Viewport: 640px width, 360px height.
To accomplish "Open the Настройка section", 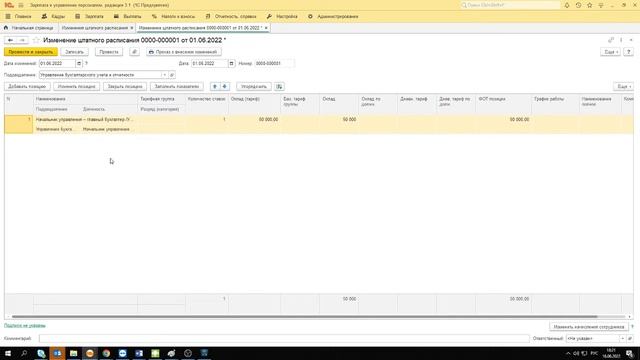I will [282, 16].
